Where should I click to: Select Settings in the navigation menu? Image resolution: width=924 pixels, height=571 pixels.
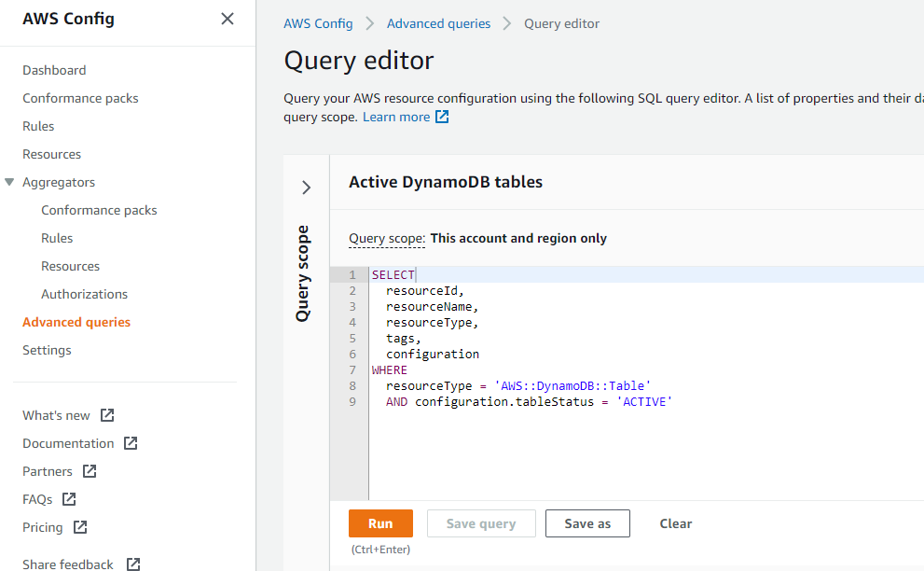coord(46,350)
